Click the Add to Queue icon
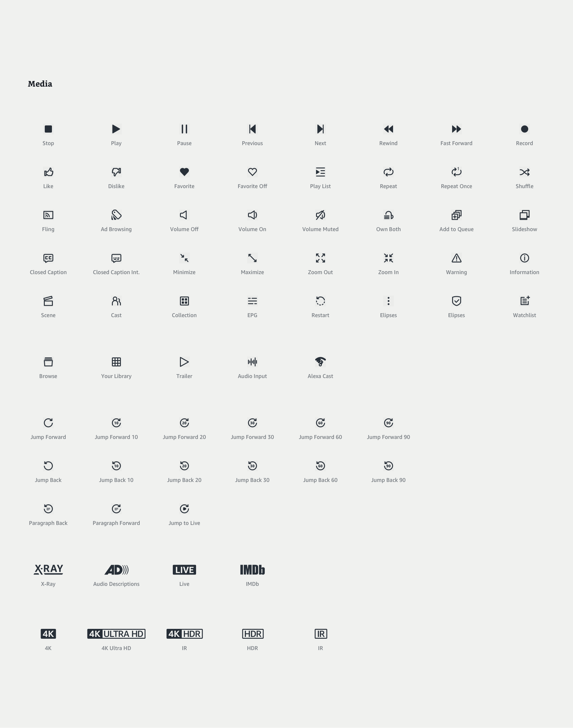 [x=456, y=215]
